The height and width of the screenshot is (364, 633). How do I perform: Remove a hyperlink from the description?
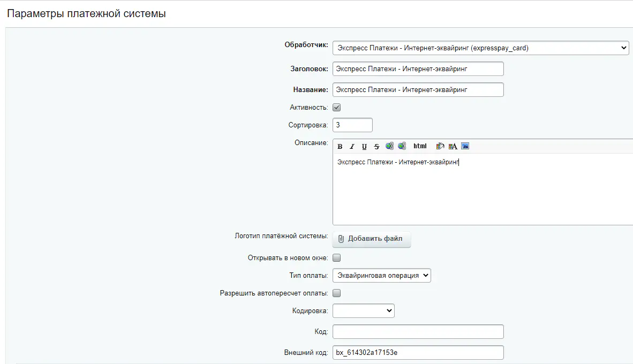[402, 146]
